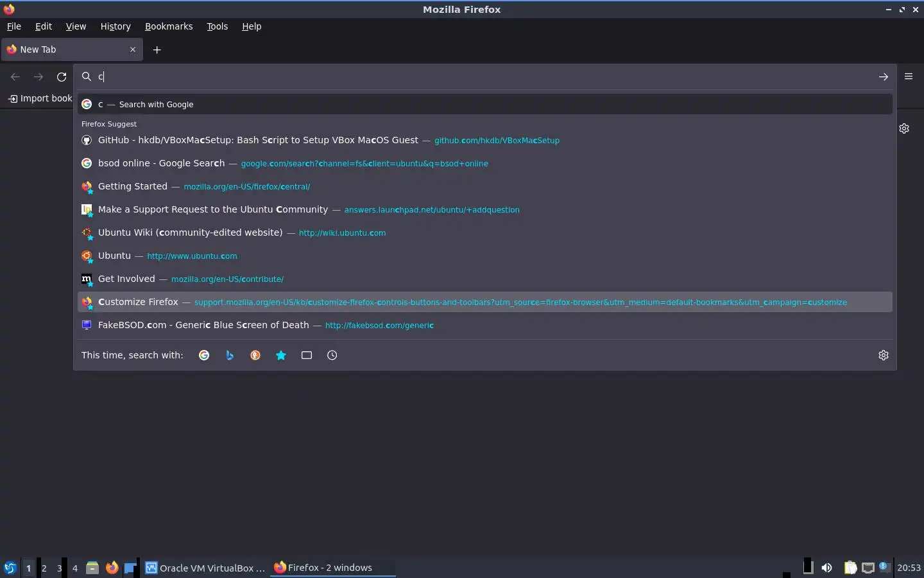Open the Get Involved suggestion

484,279
